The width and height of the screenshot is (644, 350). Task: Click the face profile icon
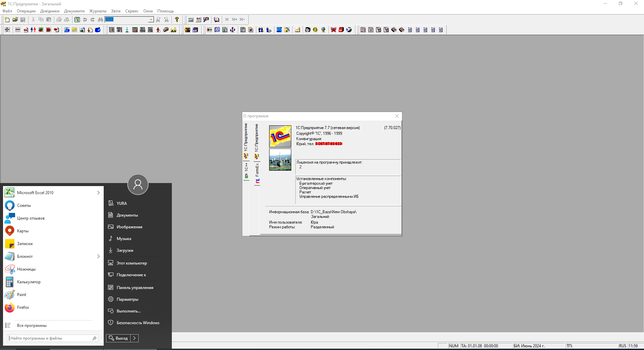(x=307, y=30)
